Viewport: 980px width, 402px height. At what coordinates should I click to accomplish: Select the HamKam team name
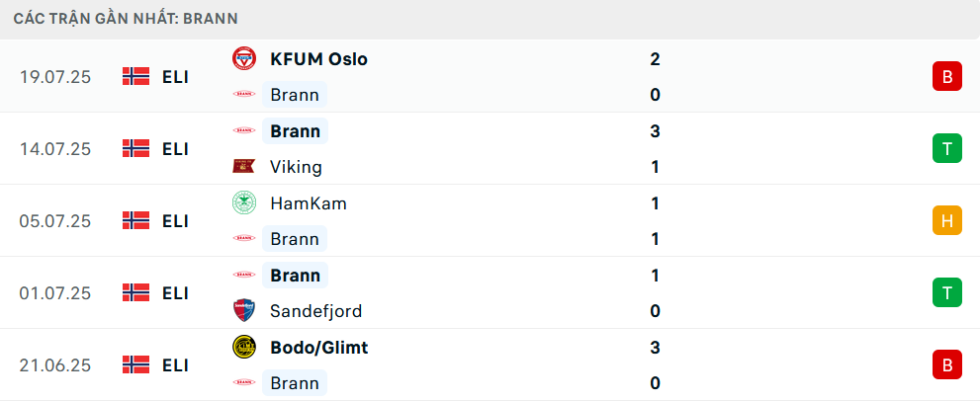tap(309, 203)
